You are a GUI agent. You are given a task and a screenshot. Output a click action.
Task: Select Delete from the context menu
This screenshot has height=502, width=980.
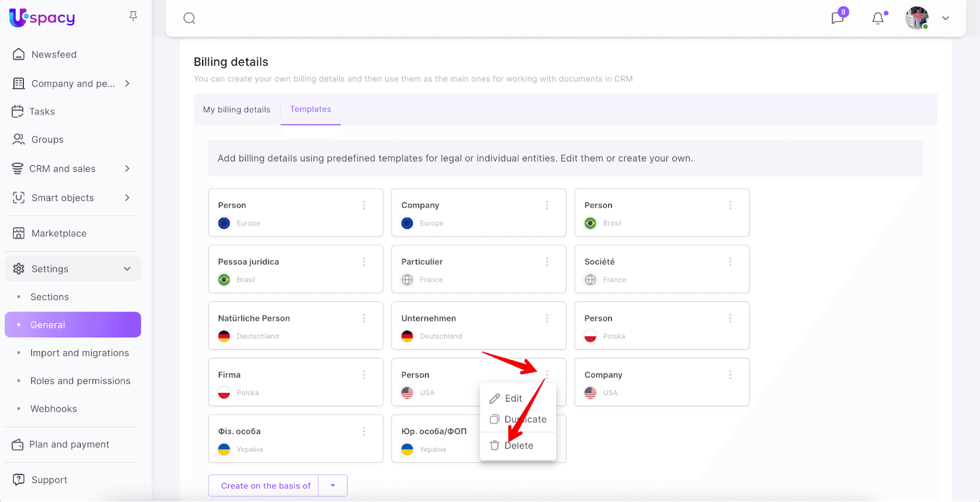pyautogui.click(x=518, y=446)
